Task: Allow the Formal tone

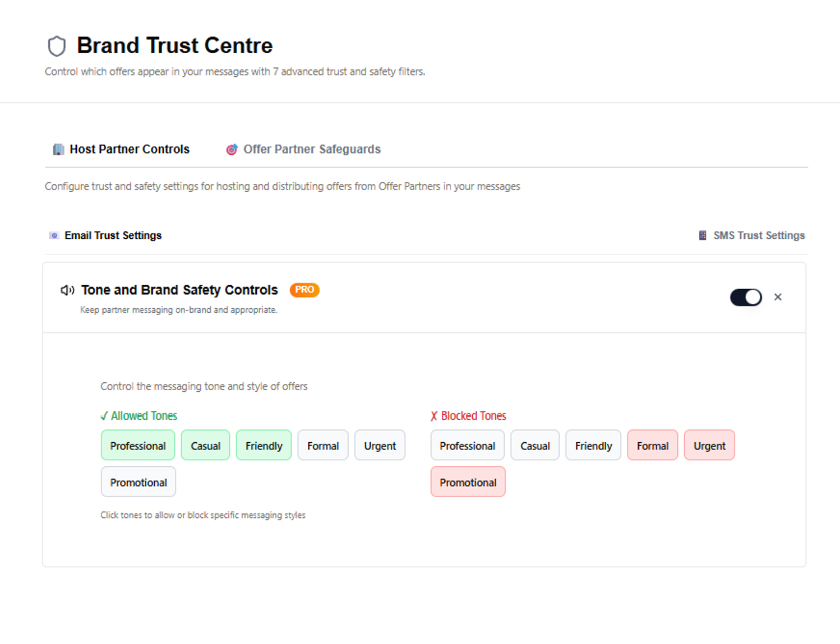Action: point(323,446)
